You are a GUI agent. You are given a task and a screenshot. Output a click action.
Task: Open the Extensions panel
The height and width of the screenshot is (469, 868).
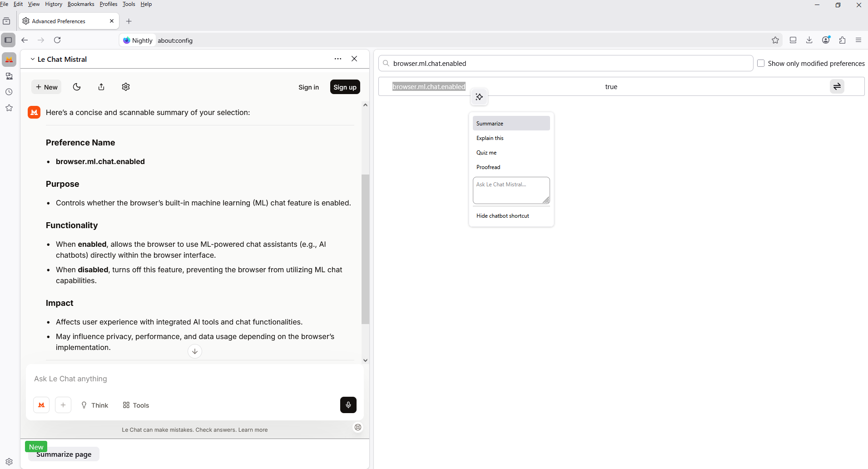(x=843, y=40)
